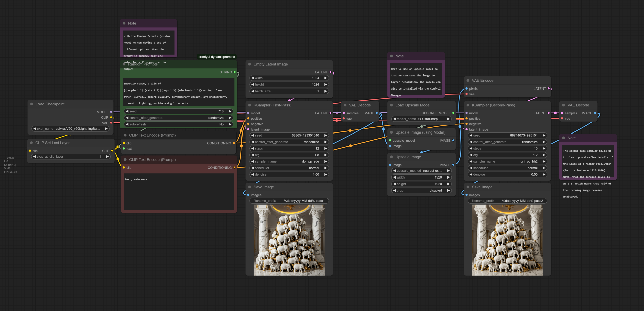The image size is (644, 311).
Task: Select the VAE Encode node title
Action: 482,81
